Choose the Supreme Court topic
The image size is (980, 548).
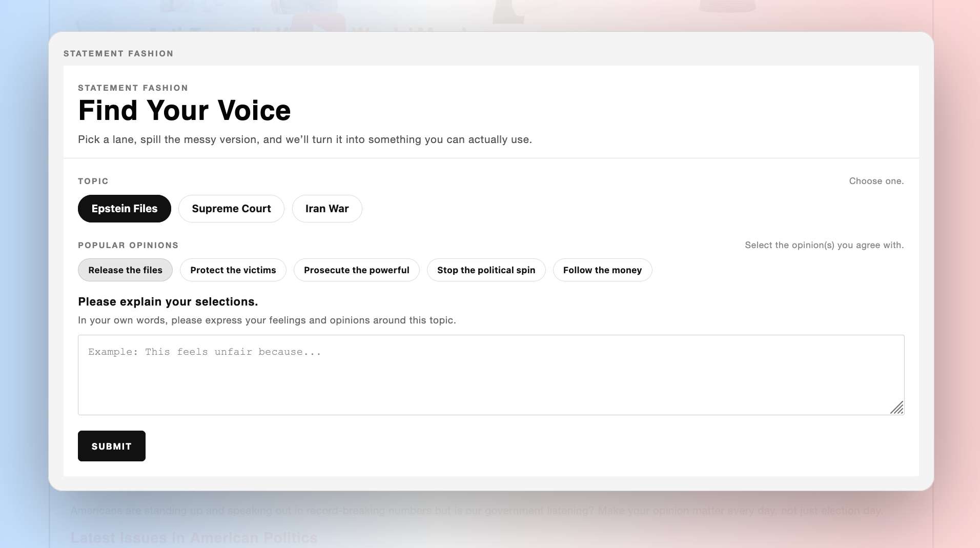[x=231, y=209]
